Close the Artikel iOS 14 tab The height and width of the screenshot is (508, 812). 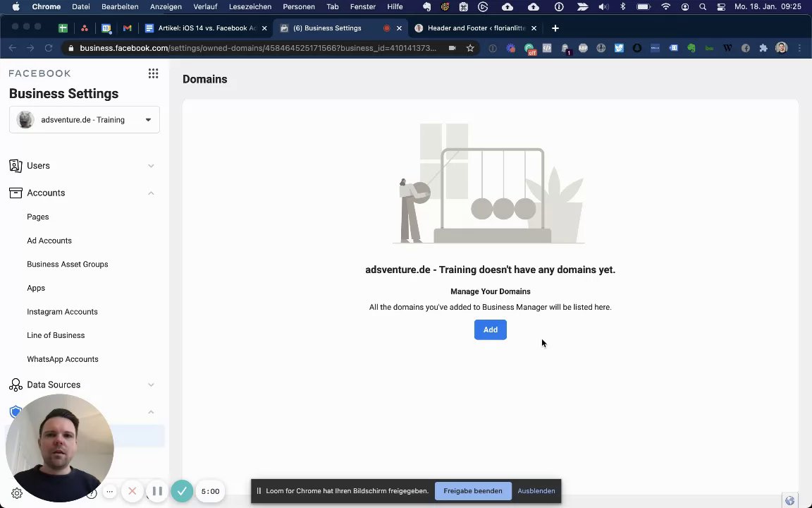point(264,28)
